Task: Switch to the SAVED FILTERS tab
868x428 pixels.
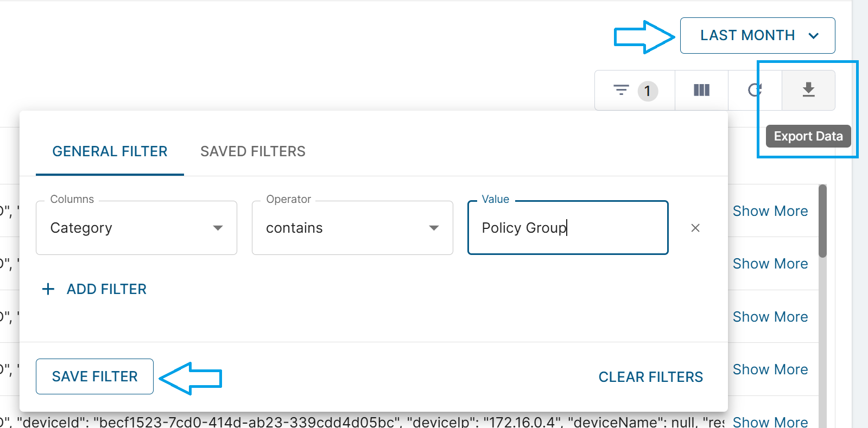Action: [x=252, y=151]
